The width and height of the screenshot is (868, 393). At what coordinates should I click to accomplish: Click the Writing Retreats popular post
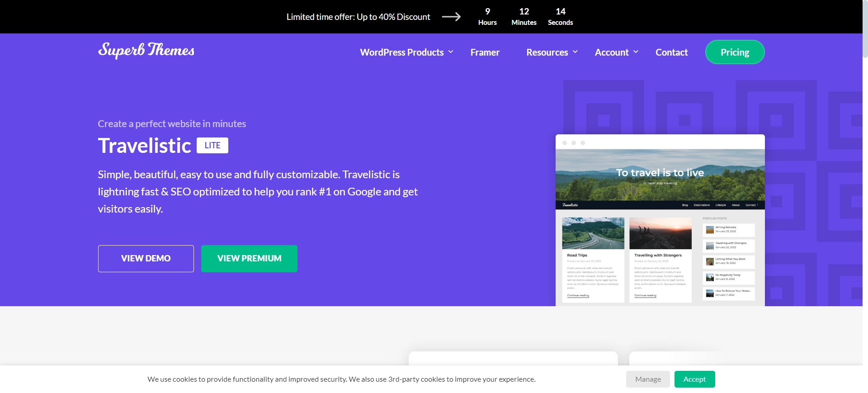(x=728, y=230)
